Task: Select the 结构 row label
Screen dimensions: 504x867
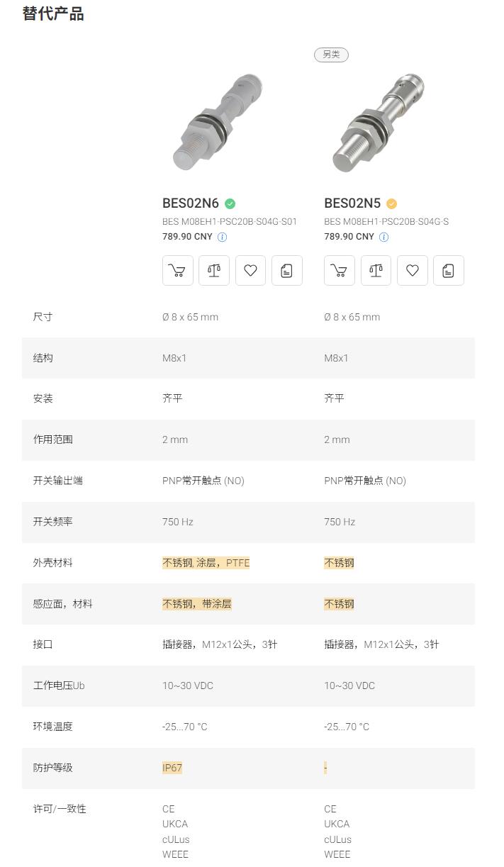Action: [x=43, y=358]
